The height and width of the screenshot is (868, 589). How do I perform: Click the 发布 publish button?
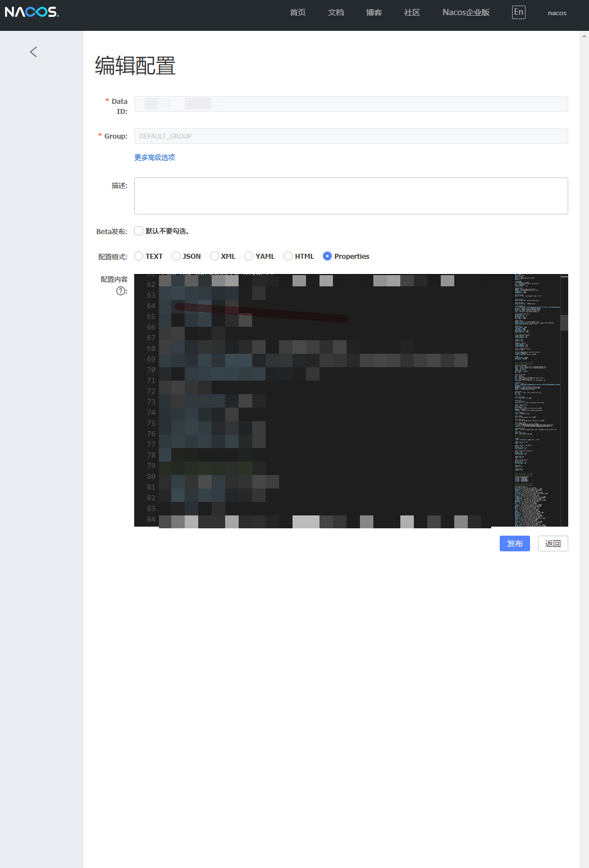[x=515, y=543]
